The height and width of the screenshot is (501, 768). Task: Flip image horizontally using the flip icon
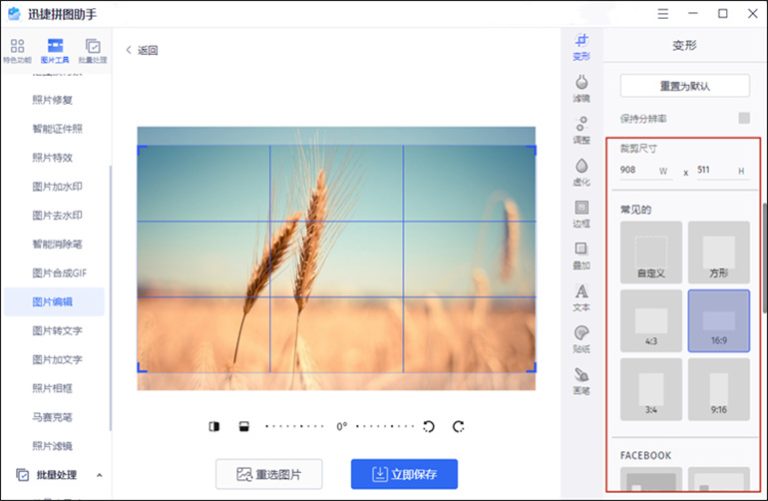pos(214,426)
